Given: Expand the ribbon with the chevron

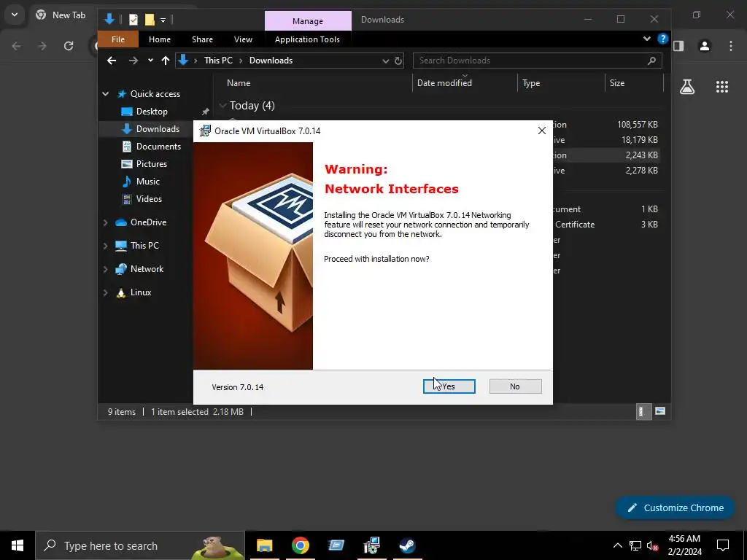Looking at the screenshot, I should pyautogui.click(x=646, y=39).
